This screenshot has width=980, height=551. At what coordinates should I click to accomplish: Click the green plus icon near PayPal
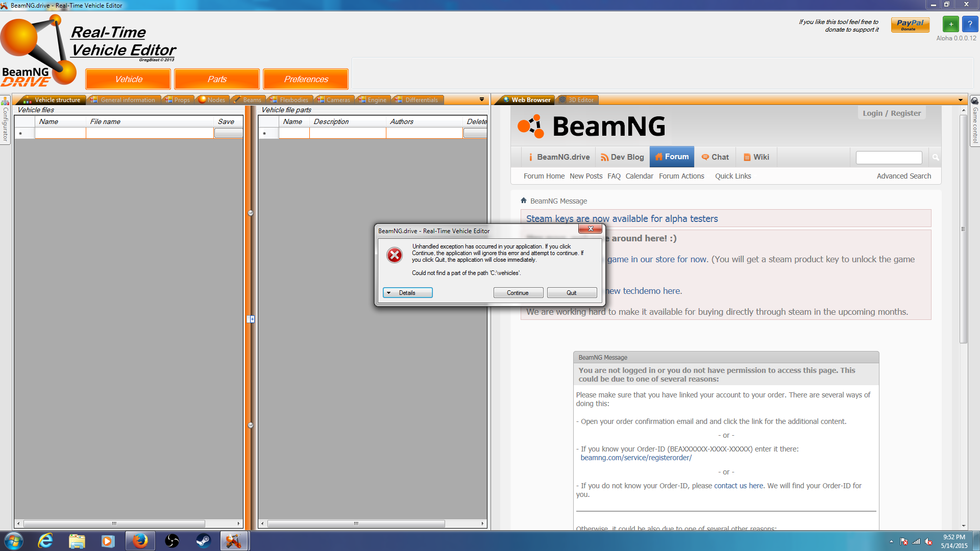pyautogui.click(x=950, y=24)
